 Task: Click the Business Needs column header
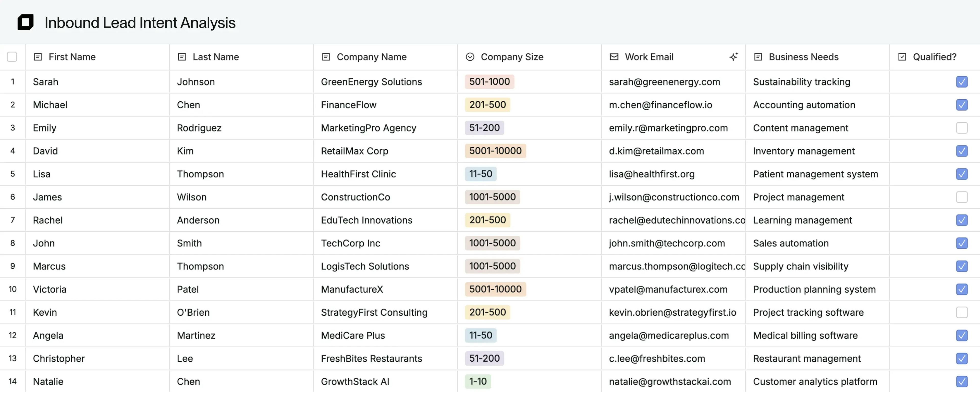(803, 57)
